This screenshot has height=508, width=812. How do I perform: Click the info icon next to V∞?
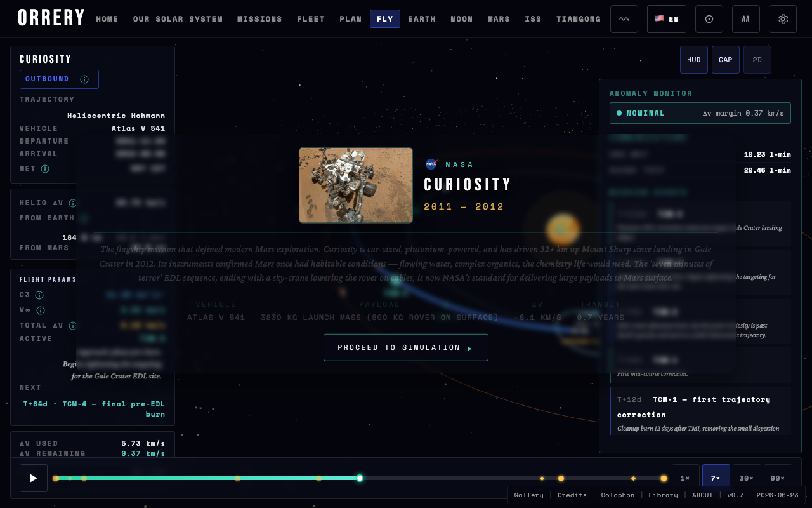(41, 311)
